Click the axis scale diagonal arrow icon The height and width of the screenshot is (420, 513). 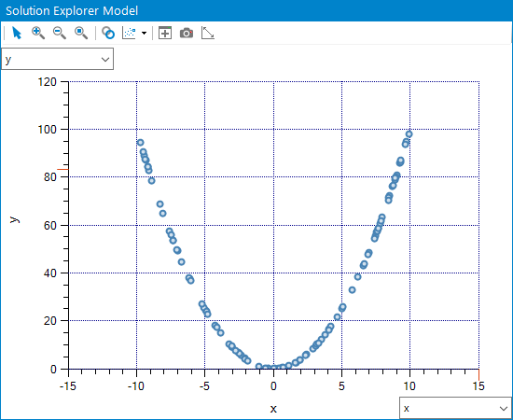(208, 33)
